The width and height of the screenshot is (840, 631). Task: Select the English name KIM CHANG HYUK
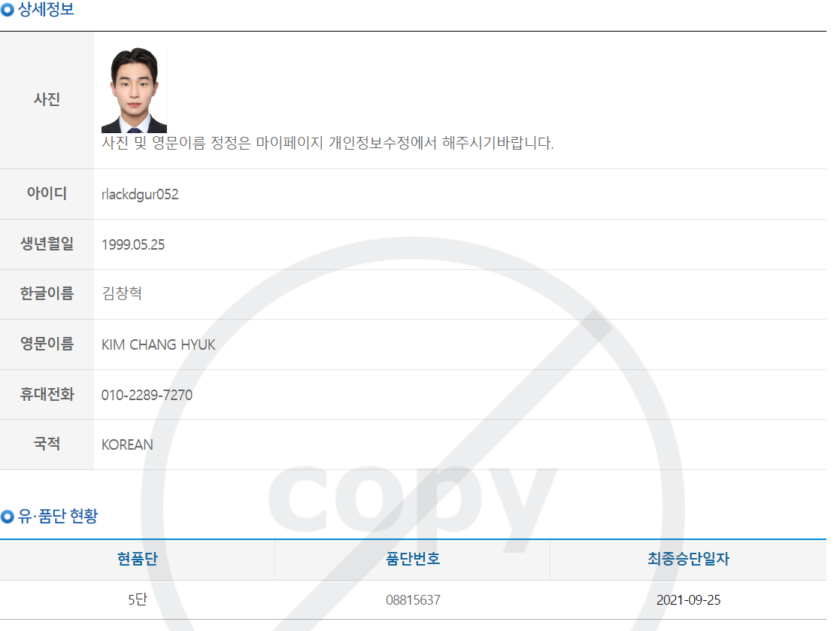coord(159,344)
